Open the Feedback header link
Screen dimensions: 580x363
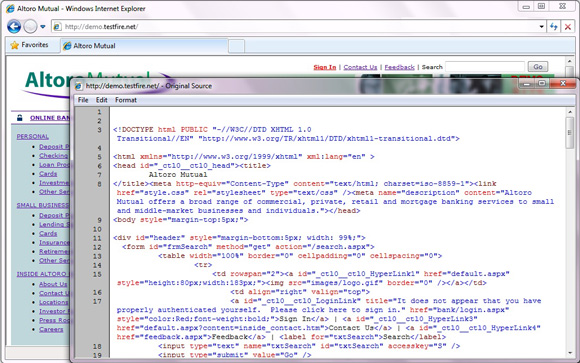pos(399,67)
